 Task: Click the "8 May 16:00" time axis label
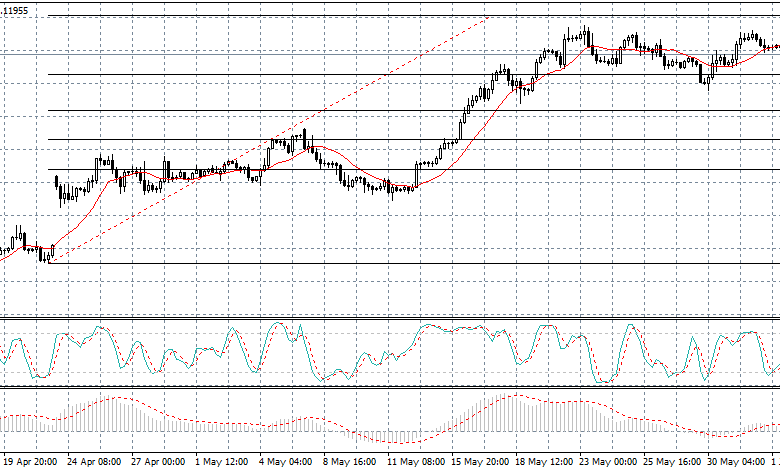coord(350,463)
